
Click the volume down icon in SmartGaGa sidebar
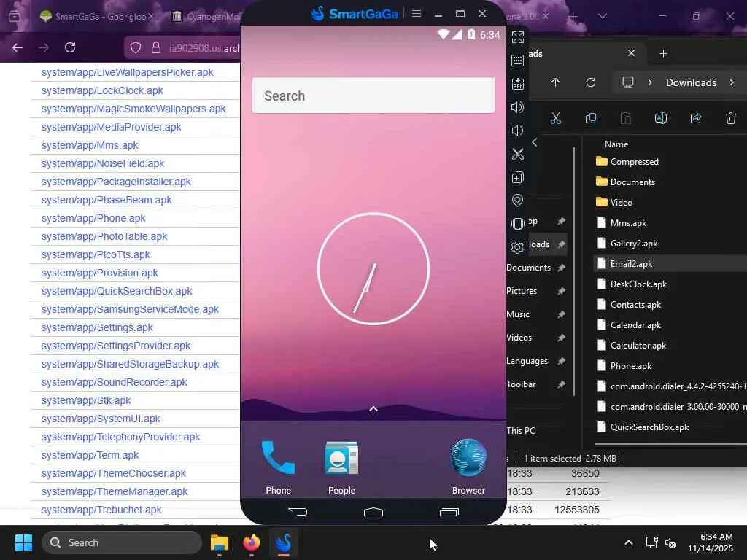(517, 131)
